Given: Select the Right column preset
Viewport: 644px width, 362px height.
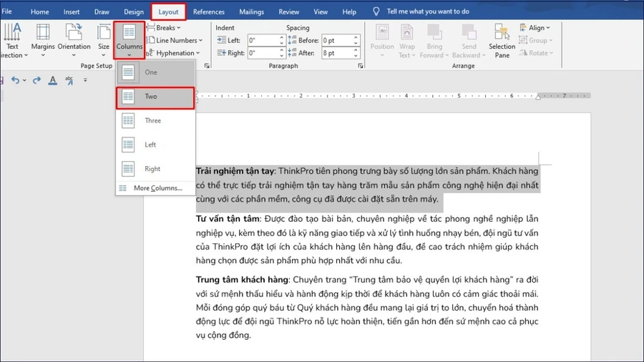Looking at the screenshot, I should 156,169.
